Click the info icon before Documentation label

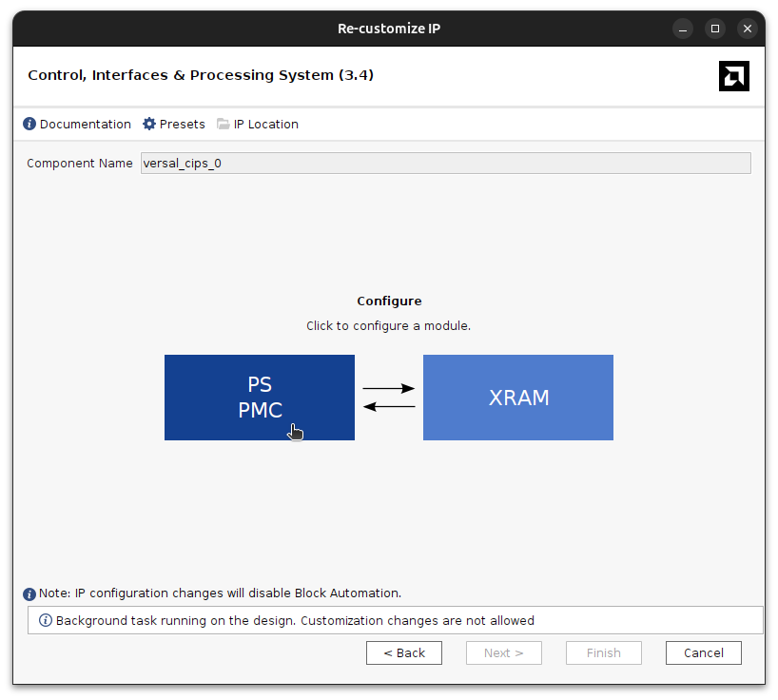pyautogui.click(x=29, y=124)
